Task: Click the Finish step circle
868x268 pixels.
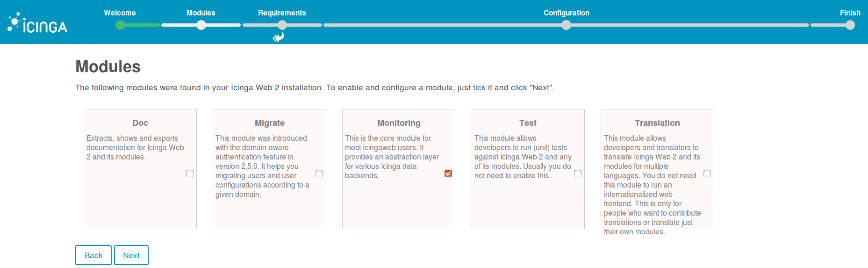Action: pos(850,25)
